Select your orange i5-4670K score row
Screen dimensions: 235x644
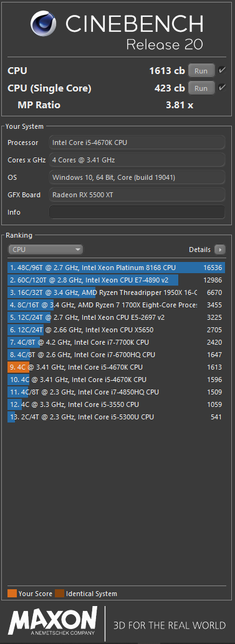[116, 367]
